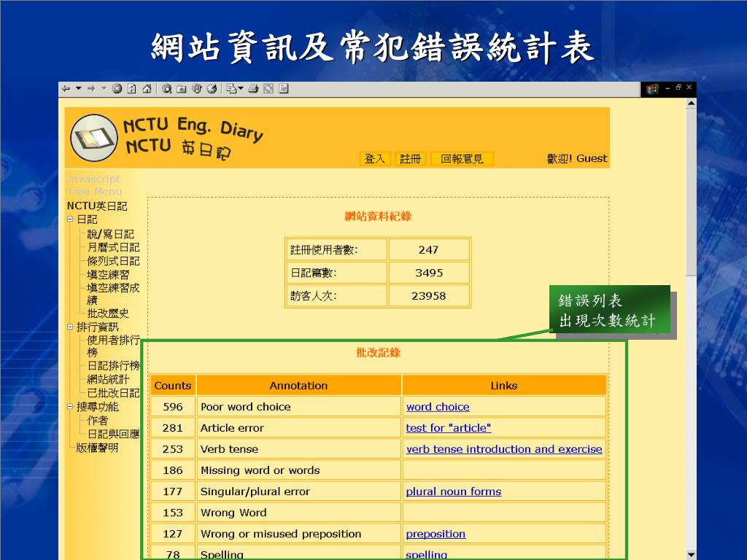Screen dimensions: 747x560
Task: Click the 註冊 register button
Action: click(410, 158)
